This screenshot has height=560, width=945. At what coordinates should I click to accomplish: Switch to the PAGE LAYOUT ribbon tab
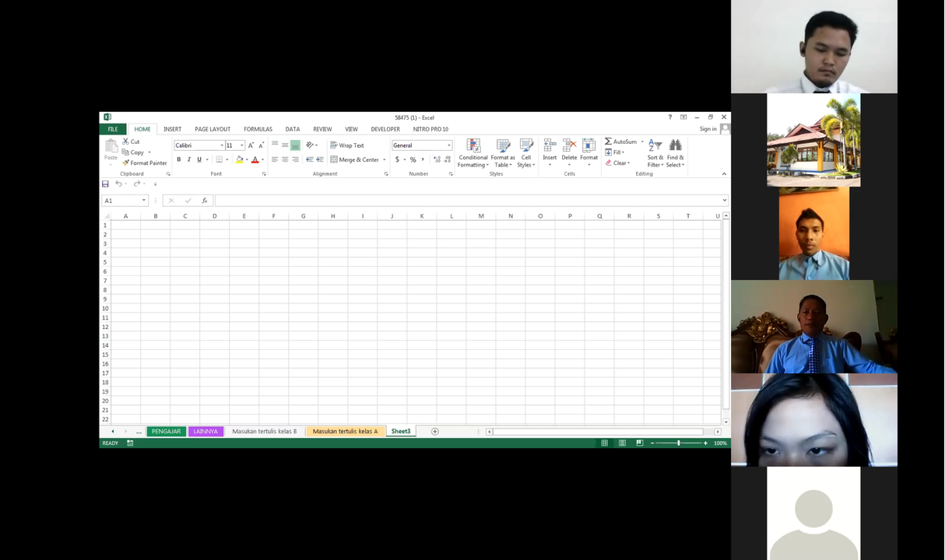click(x=213, y=129)
